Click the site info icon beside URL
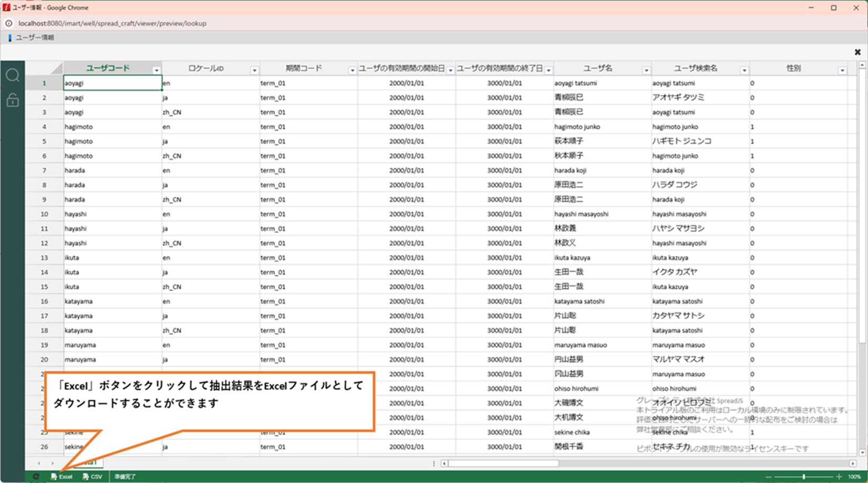Viewport: 868px width, 483px height. pyautogui.click(x=9, y=23)
